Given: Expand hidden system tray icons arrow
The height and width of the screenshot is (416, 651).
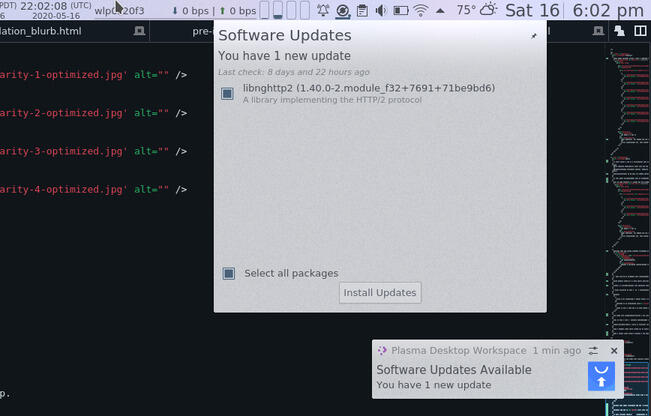Looking at the screenshot, I should (x=441, y=11).
